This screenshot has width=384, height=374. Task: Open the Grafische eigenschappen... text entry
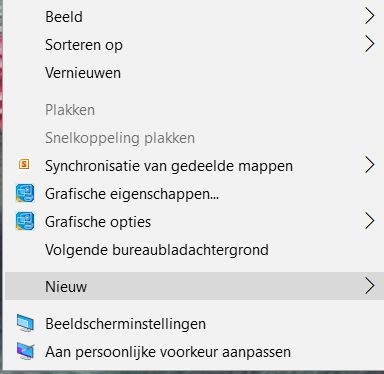[132, 194]
